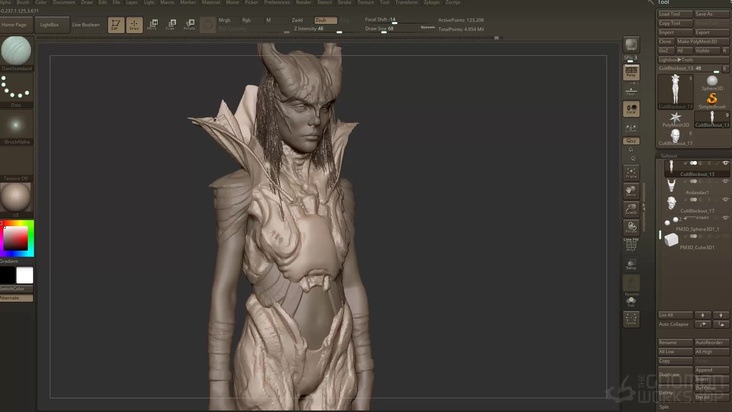The height and width of the screenshot is (412, 732).
Task: Open the Document menu
Action: coord(63,2)
